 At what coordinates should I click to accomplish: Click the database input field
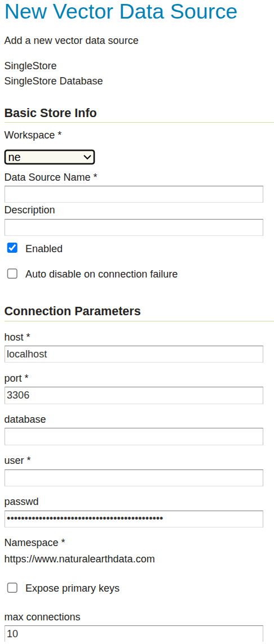tap(134, 437)
